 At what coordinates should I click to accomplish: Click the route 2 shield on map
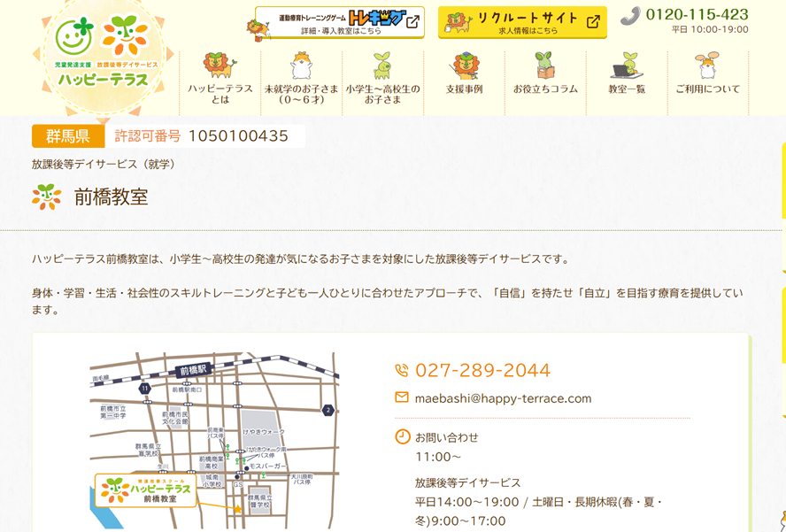point(327,410)
